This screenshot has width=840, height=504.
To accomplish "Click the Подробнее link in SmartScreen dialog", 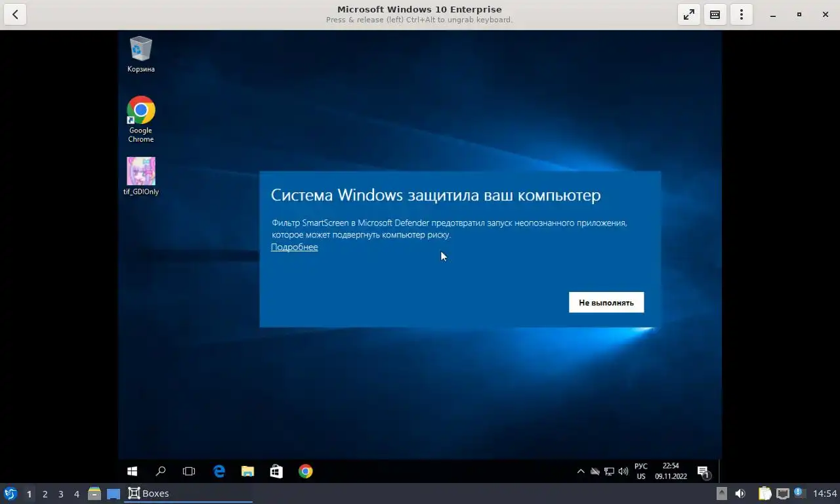I will click(x=294, y=247).
